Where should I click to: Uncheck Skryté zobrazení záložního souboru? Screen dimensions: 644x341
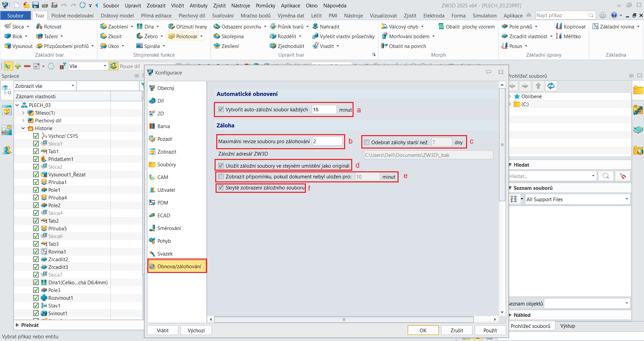click(x=221, y=187)
